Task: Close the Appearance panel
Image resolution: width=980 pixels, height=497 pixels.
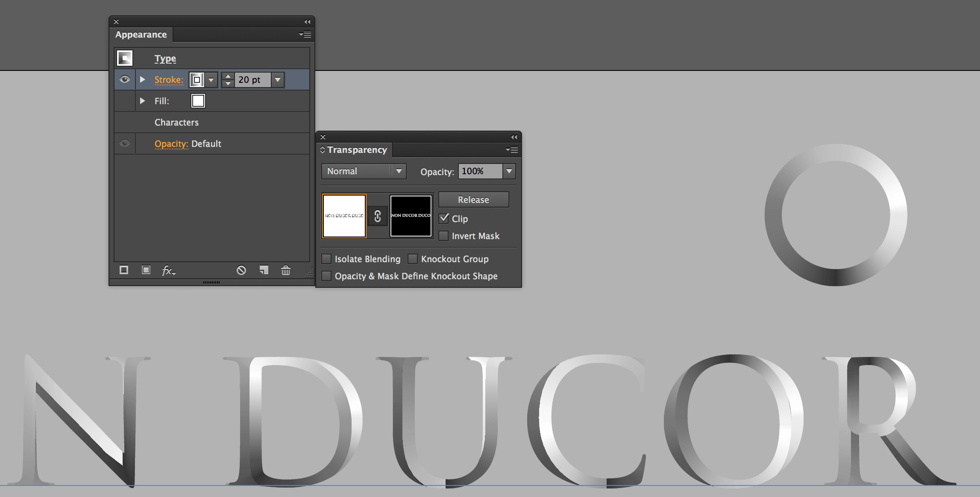Action: (x=116, y=22)
